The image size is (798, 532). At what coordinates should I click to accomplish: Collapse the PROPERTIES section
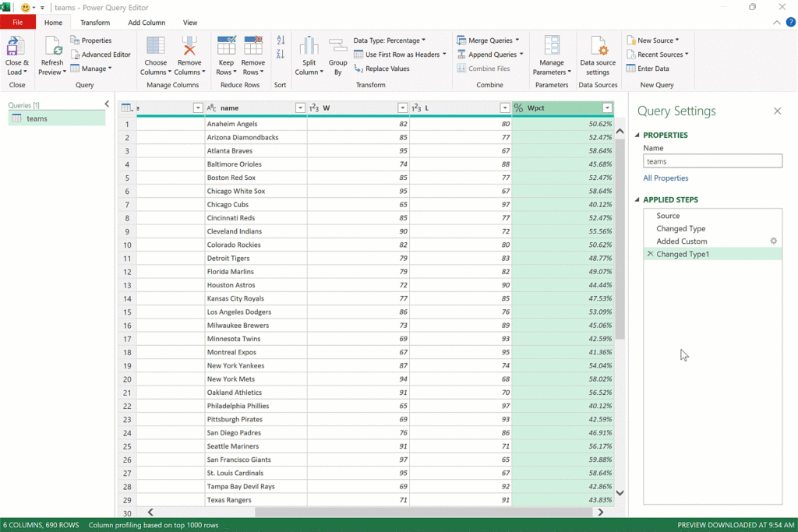tap(637, 136)
